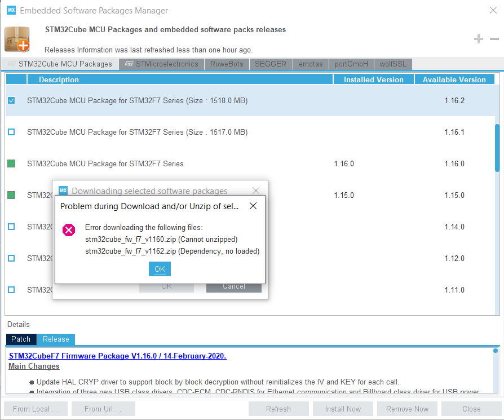Click the Remove Now button
Image resolution: width=504 pixels, height=420 pixels.
pos(407,409)
